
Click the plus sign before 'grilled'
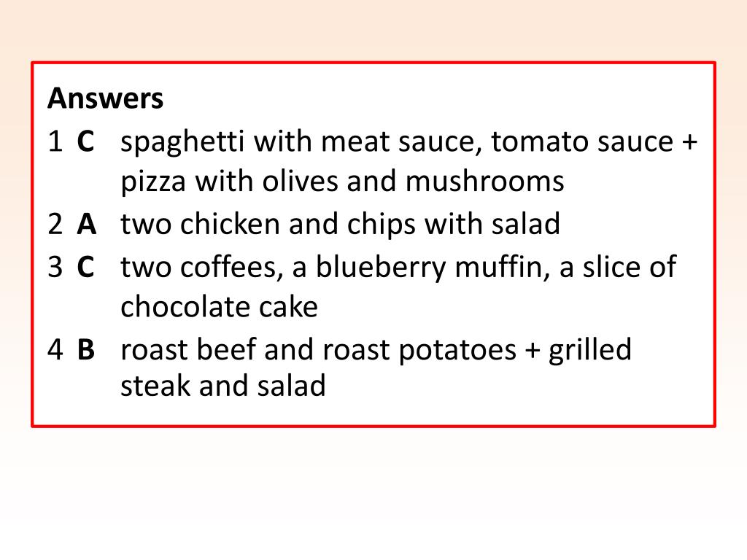click(x=533, y=351)
